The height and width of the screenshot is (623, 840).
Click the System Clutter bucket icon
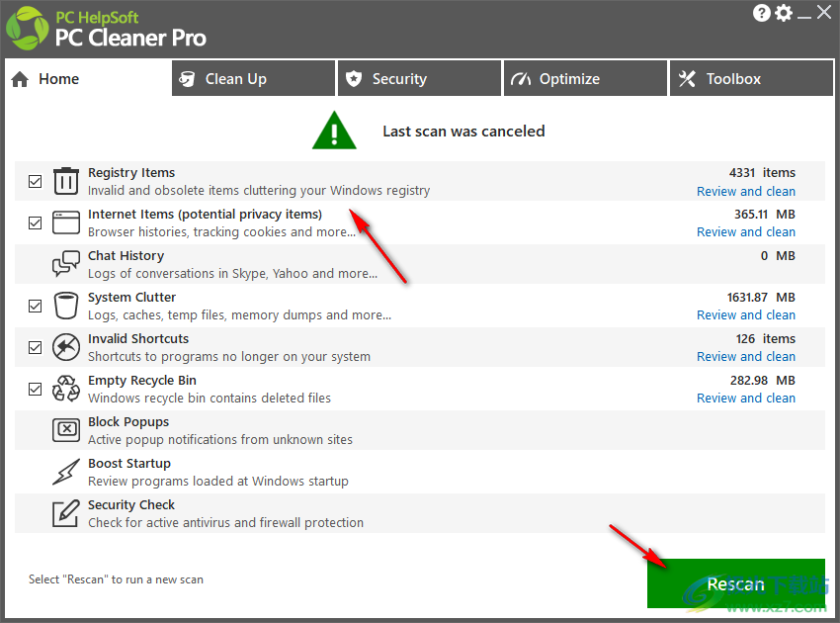tap(66, 306)
